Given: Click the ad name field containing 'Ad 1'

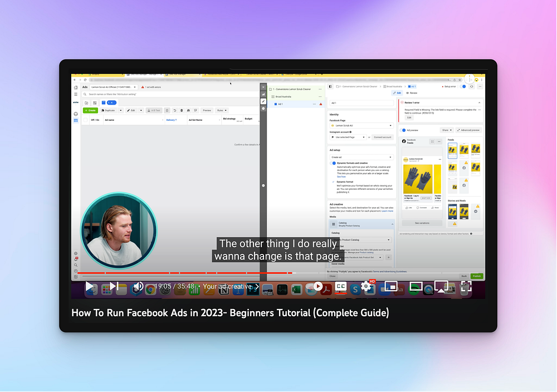Looking at the screenshot, I should pos(361,103).
